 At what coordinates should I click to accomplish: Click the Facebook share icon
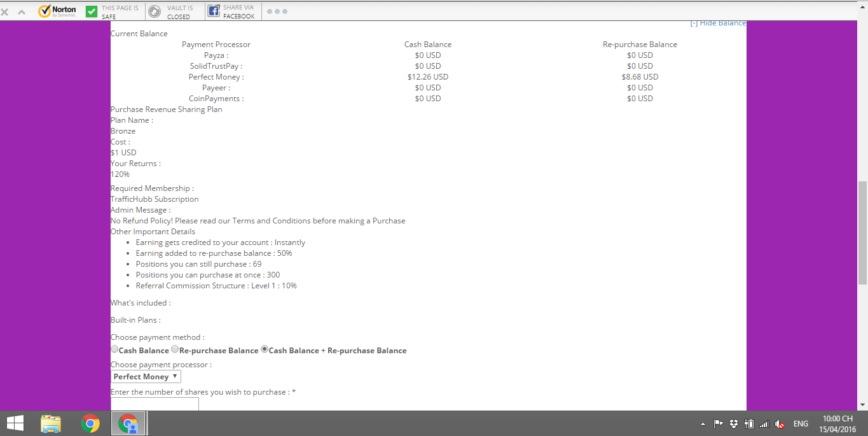(x=214, y=11)
